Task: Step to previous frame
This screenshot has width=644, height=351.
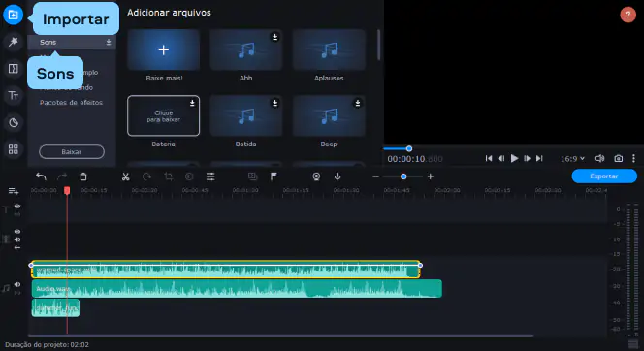Action: [x=501, y=158]
